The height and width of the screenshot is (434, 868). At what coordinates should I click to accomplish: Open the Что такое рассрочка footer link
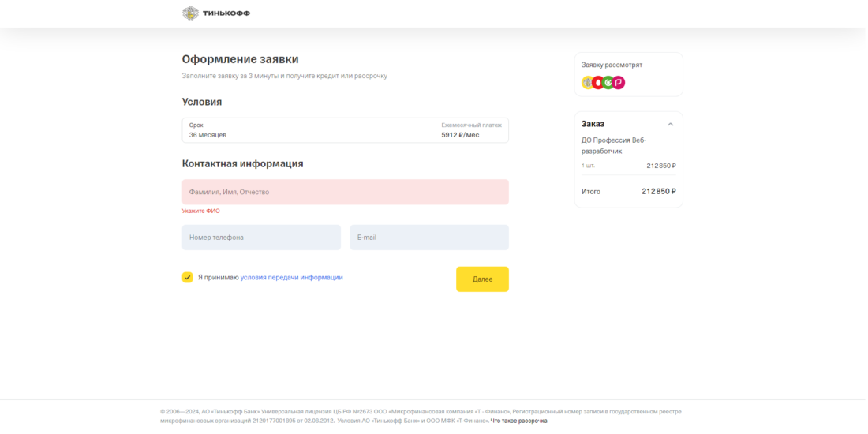coord(518,421)
